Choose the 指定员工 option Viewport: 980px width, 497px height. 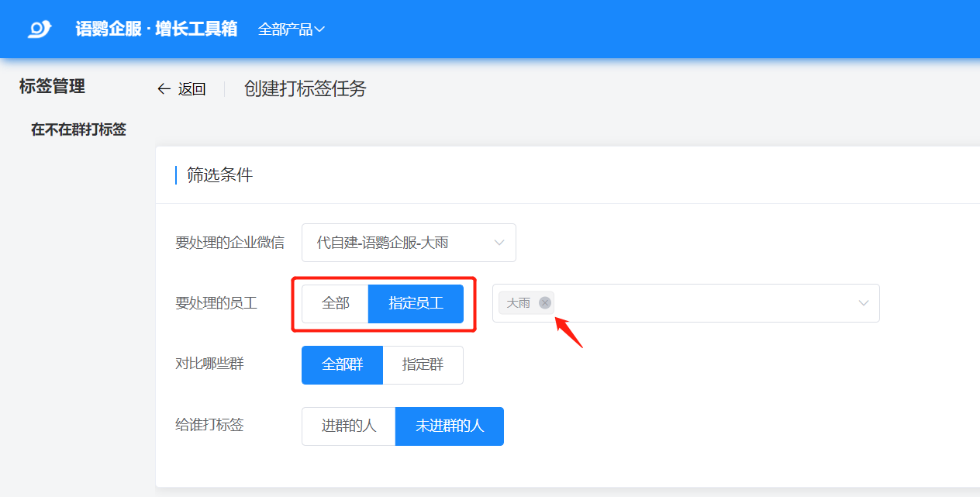(416, 303)
